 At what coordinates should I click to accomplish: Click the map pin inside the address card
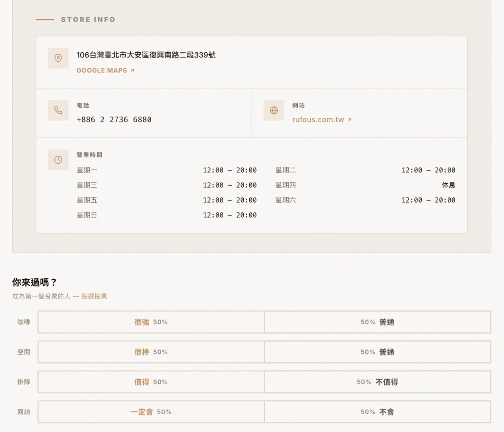(58, 58)
